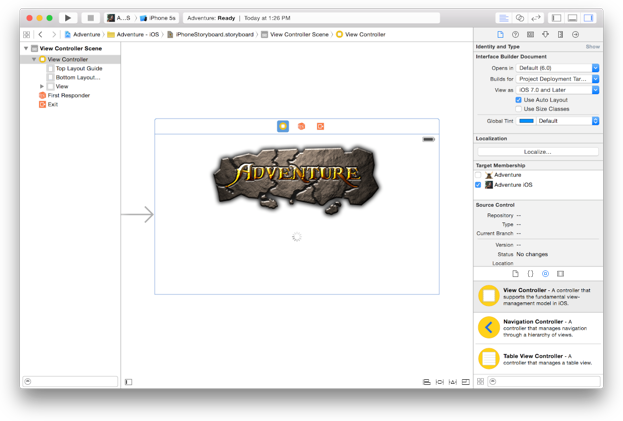This screenshot has height=421, width=623.
Task: Click the Global Tint color well
Action: click(x=526, y=121)
